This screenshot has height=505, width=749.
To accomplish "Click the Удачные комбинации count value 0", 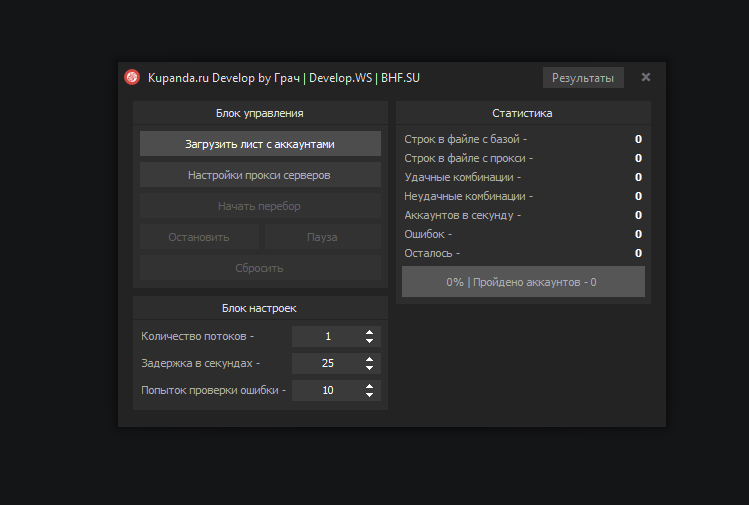I will point(638,177).
